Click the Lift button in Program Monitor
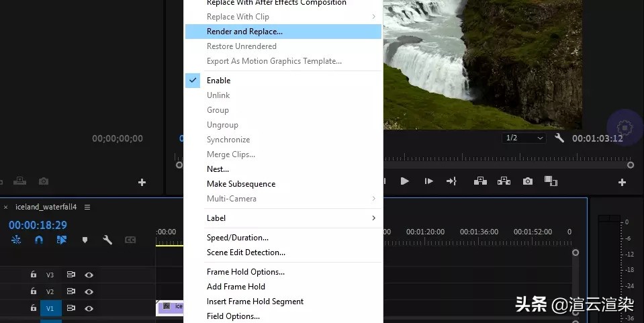Viewport: 644px width, 323px height. [480, 181]
